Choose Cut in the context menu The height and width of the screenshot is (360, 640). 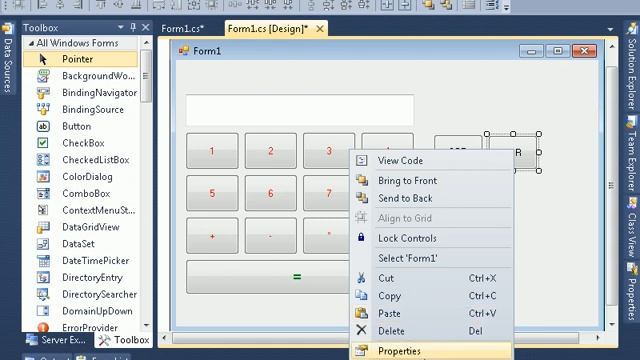tap(431, 278)
